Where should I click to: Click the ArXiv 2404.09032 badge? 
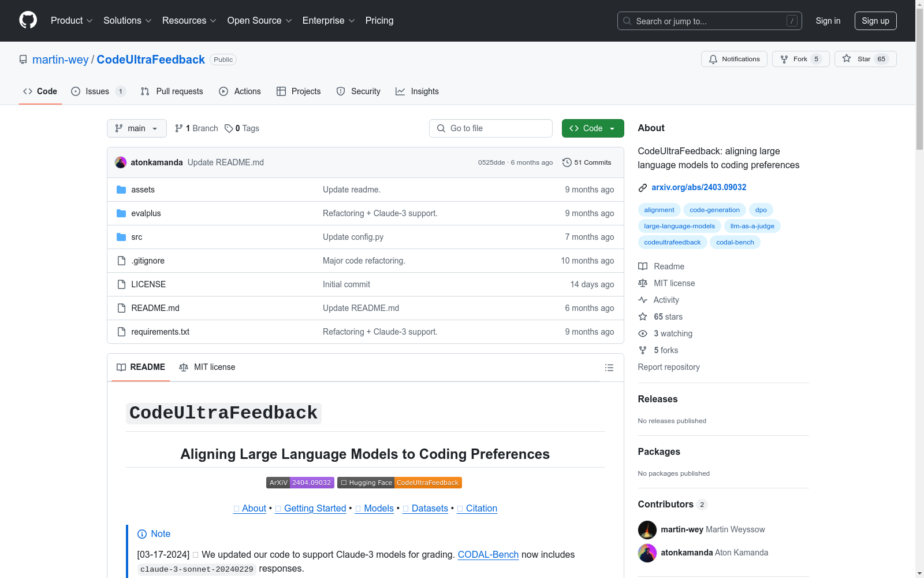[300, 483]
